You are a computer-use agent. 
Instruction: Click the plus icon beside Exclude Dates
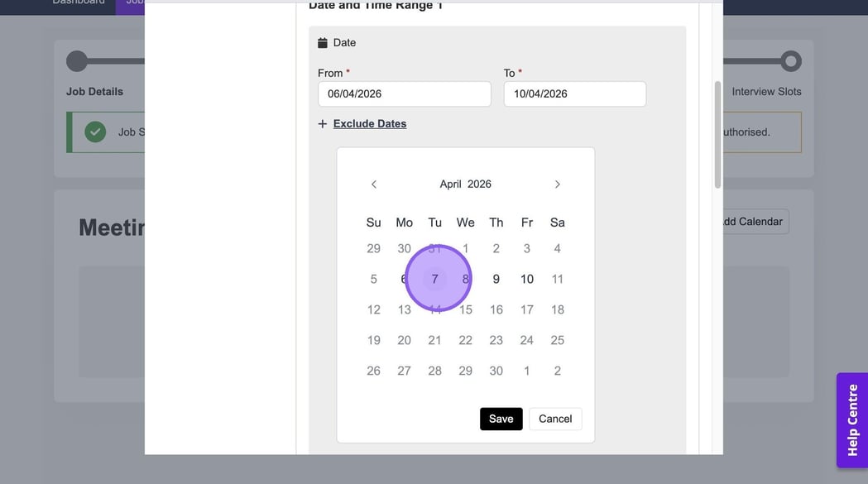323,124
